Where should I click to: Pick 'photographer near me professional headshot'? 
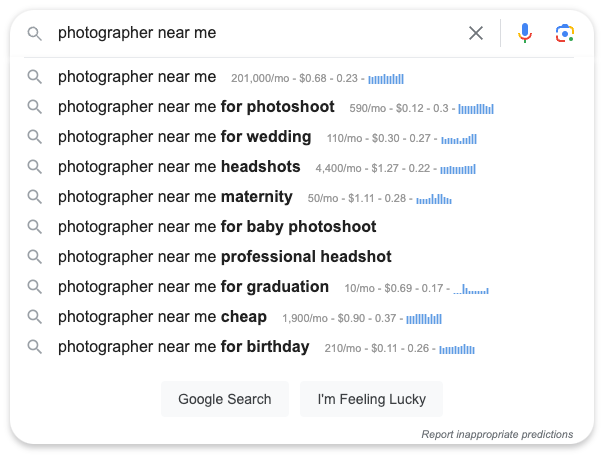point(225,257)
